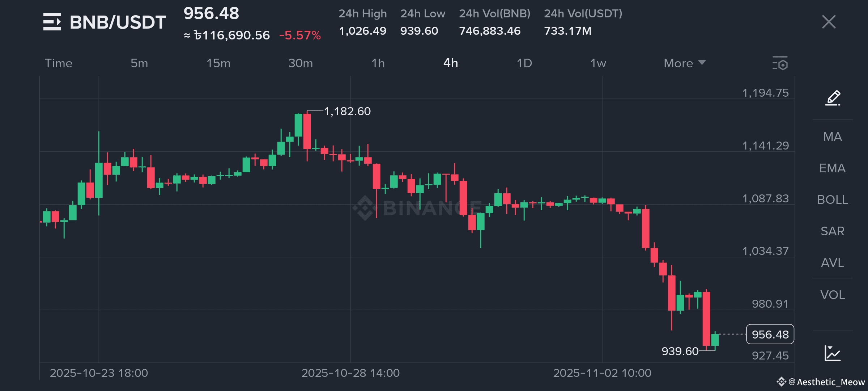Click the 1,182.60 high price marker
The width and height of the screenshot is (868, 391).
tap(347, 111)
